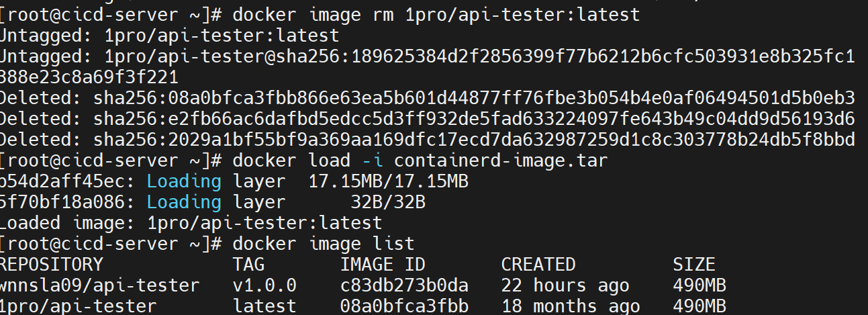Click the Deleted sha256:e2fb66ac6dafbd5 hash line
This screenshot has height=315, width=868.
pyautogui.click(x=427, y=120)
